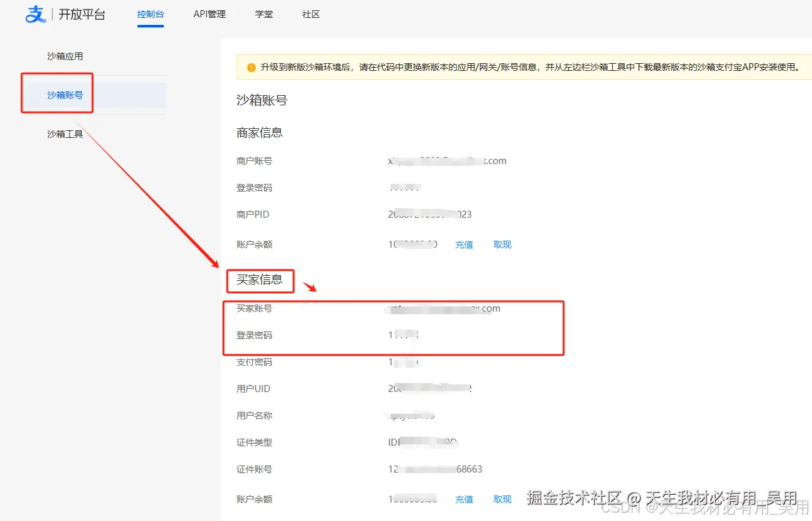Click the 沙箱账号 page heading
This screenshot has height=521, width=812.
pyautogui.click(x=262, y=100)
